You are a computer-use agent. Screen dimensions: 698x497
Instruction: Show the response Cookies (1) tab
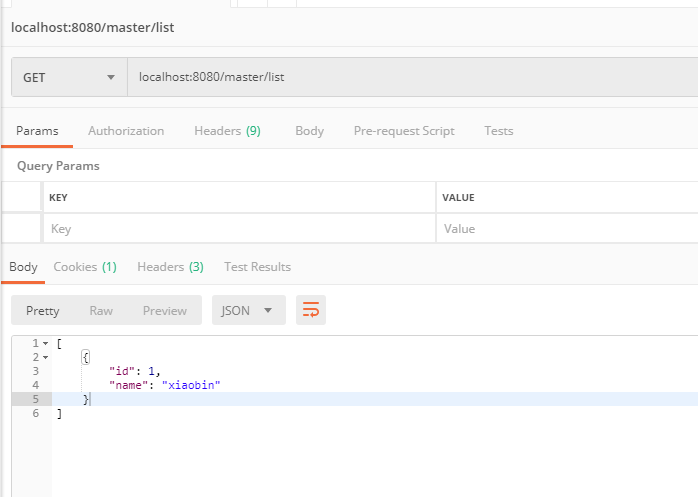coord(85,267)
